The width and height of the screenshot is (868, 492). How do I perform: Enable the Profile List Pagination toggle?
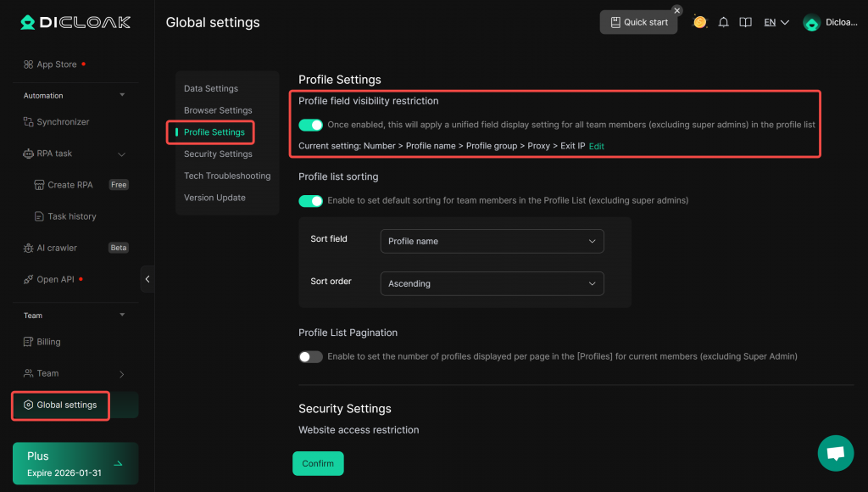point(311,357)
